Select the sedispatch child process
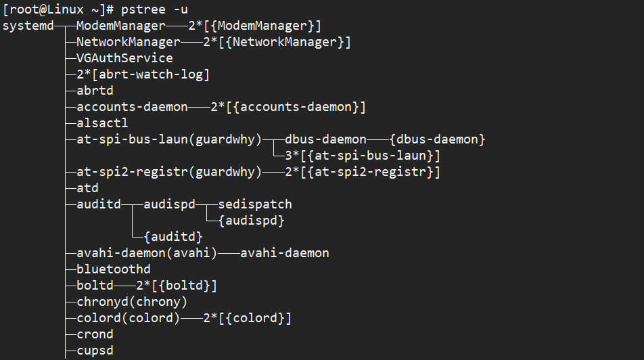Image resolution: width=644 pixels, height=360 pixels. pyautogui.click(x=255, y=204)
